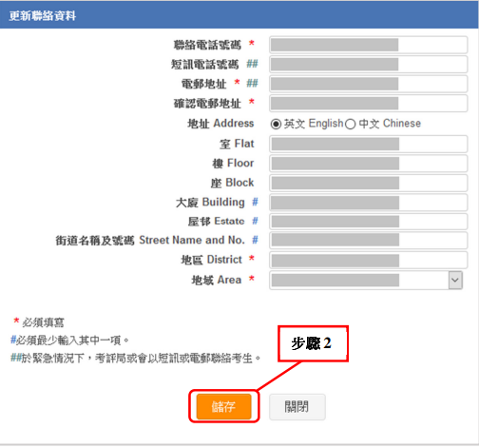Select the 中文 Chinese address radio button

[x=350, y=124]
